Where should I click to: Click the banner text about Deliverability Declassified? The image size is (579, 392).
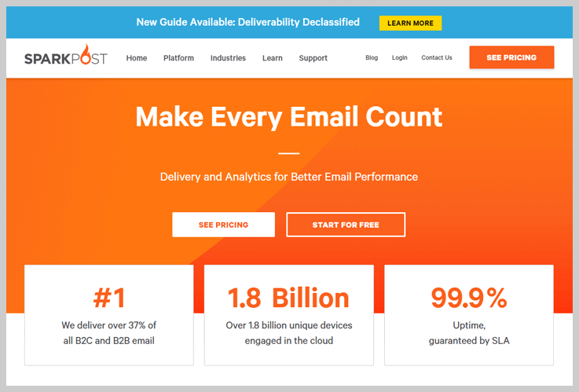[x=247, y=22]
